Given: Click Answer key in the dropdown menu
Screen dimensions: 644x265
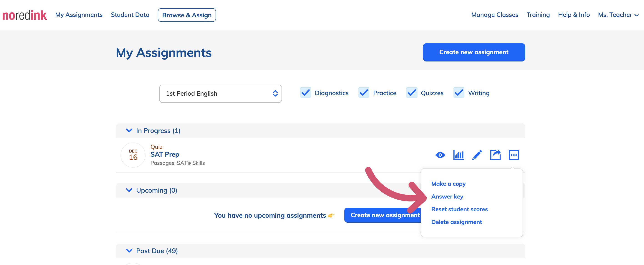Looking at the screenshot, I should [448, 196].
